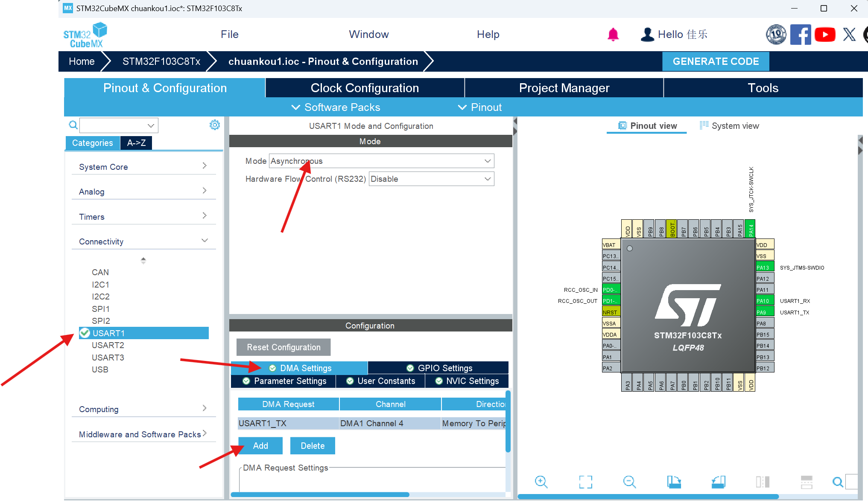Screen dimensions: 868x503
Task: Open the 10th anniversary badge icon
Action: (776, 35)
